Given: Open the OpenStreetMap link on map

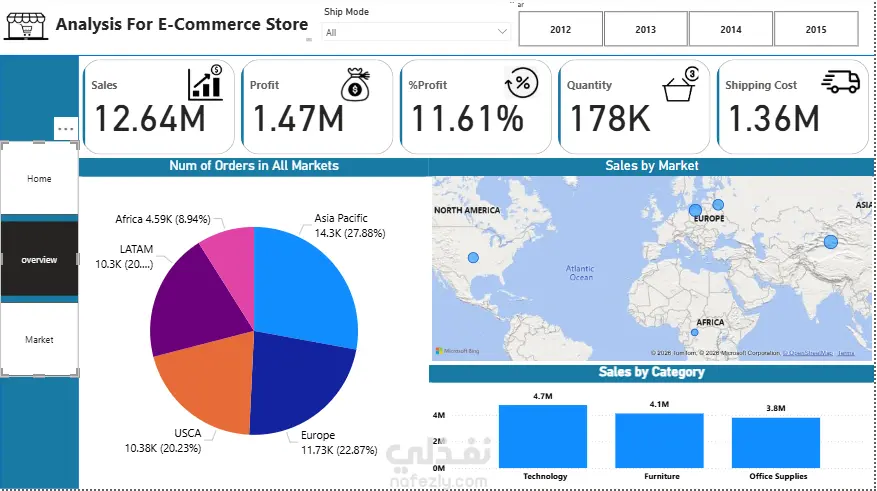Looking at the screenshot, I should pos(808,353).
